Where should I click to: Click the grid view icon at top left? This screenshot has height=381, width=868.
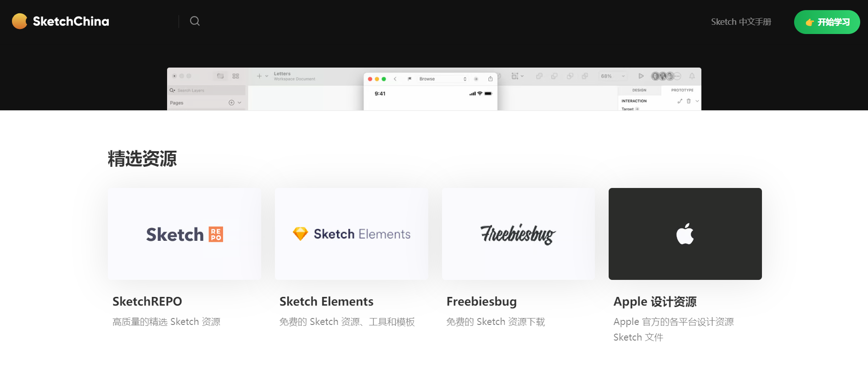point(236,76)
